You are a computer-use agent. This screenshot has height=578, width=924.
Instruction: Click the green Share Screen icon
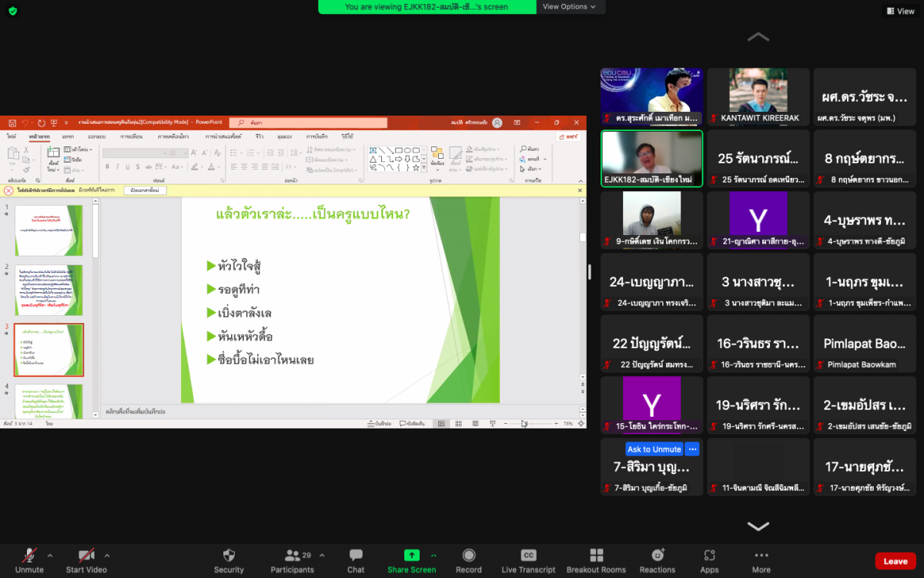(x=412, y=556)
